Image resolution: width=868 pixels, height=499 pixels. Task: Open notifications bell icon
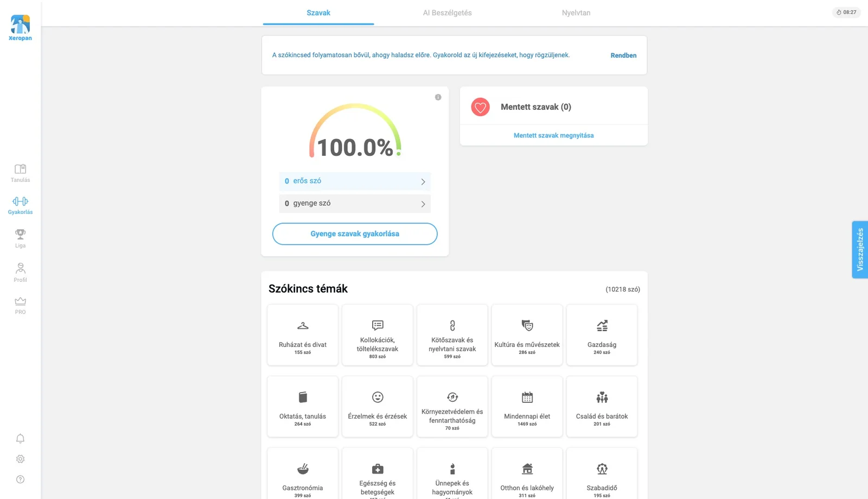[x=20, y=438]
